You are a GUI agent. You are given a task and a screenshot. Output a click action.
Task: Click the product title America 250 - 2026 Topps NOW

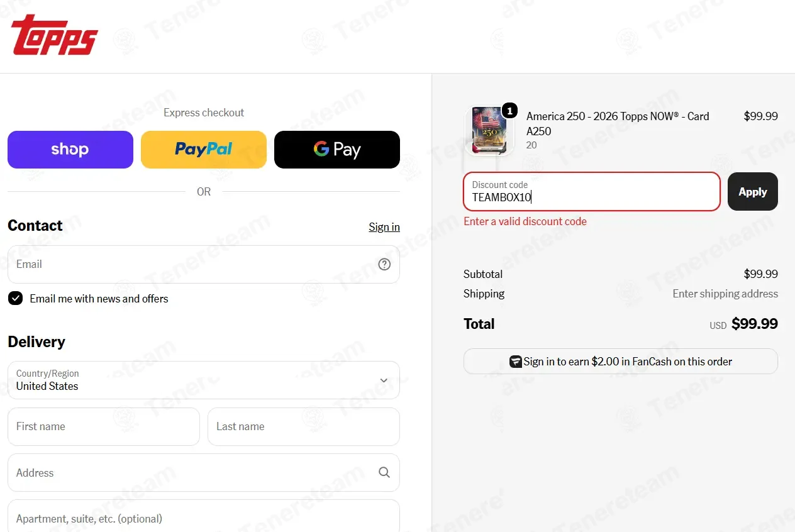pyautogui.click(x=618, y=124)
